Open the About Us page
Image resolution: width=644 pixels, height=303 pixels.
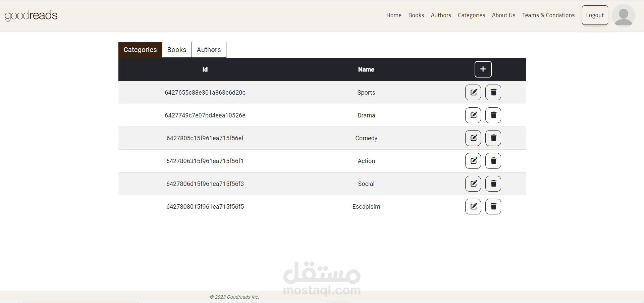point(503,15)
